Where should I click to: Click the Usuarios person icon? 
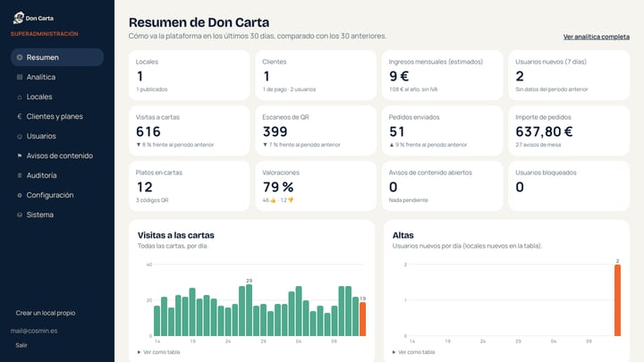(20, 136)
